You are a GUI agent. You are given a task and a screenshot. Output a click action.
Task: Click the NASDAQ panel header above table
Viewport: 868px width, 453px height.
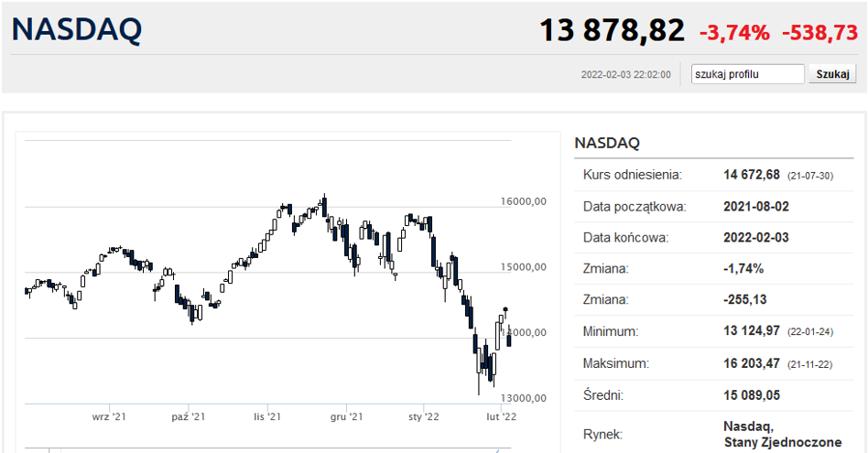(607, 144)
